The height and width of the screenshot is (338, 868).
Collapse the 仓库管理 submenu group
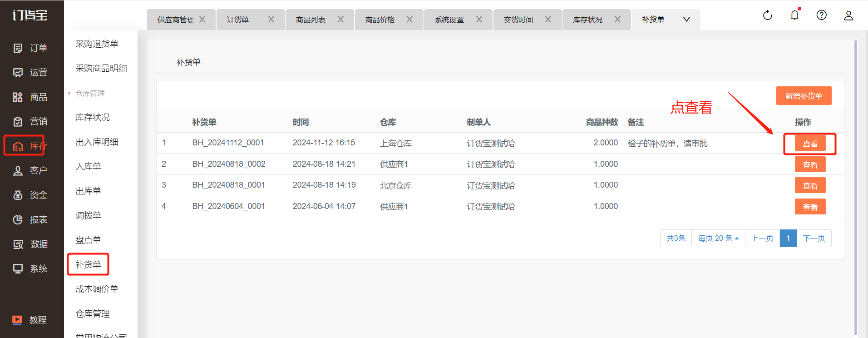pos(89,93)
